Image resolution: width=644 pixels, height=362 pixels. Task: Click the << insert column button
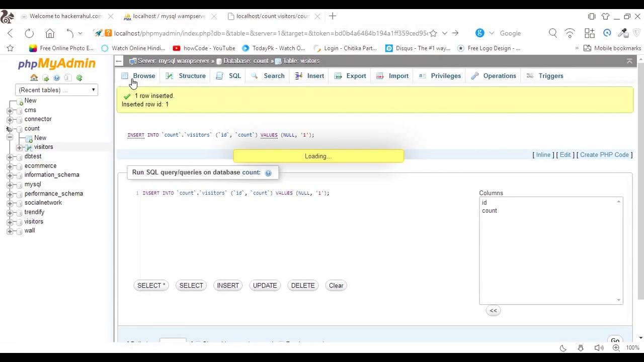pyautogui.click(x=493, y=311)
